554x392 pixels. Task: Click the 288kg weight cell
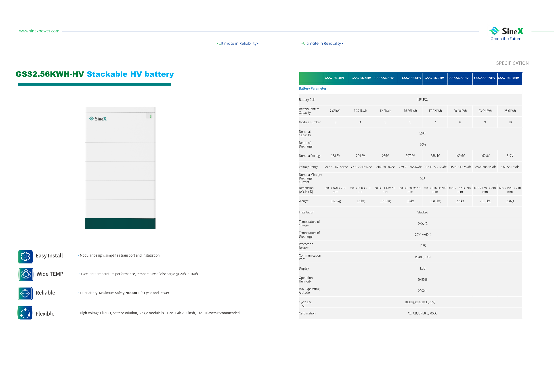pos(510,201)
